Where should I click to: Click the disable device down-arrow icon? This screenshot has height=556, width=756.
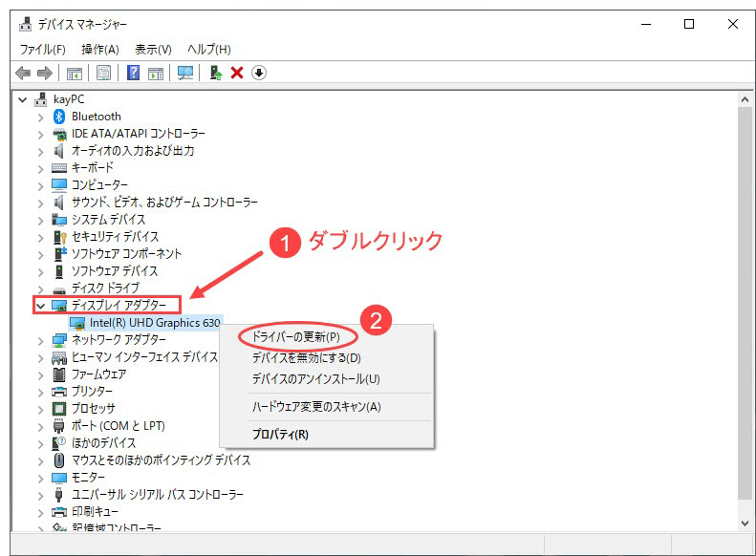tap(259, 73)
